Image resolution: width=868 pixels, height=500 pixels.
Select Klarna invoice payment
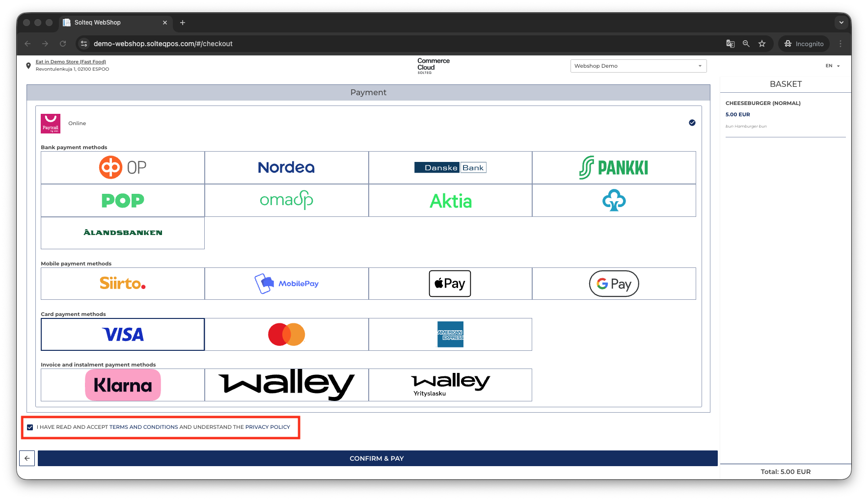(x=123, y=385)
